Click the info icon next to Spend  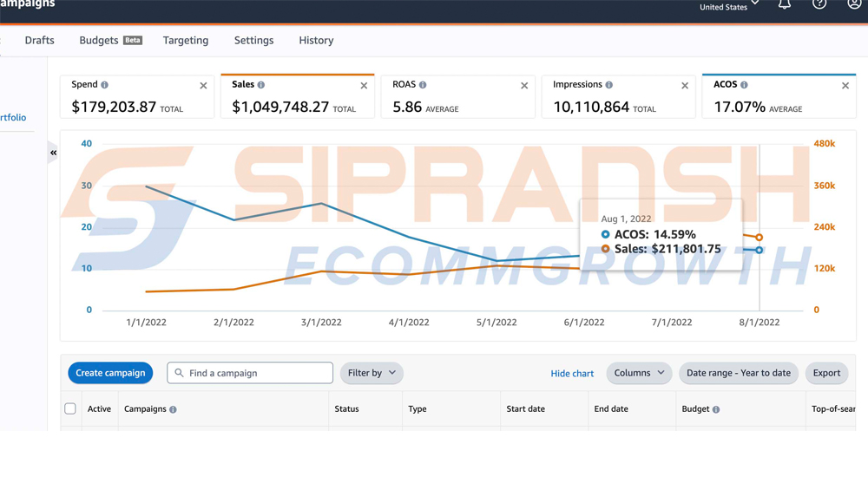[x=105, y=85]
